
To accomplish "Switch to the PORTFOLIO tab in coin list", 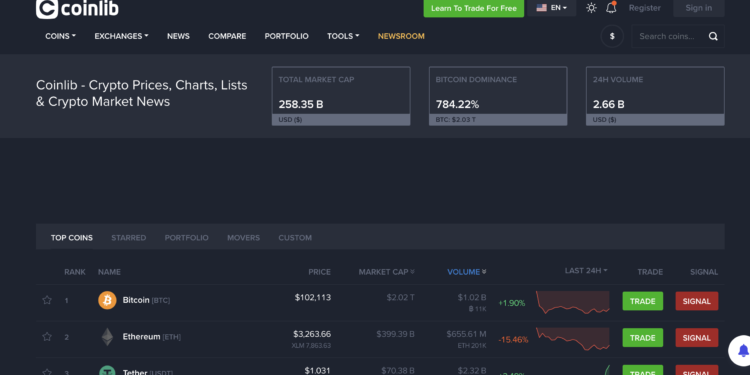I will (187, 238).
